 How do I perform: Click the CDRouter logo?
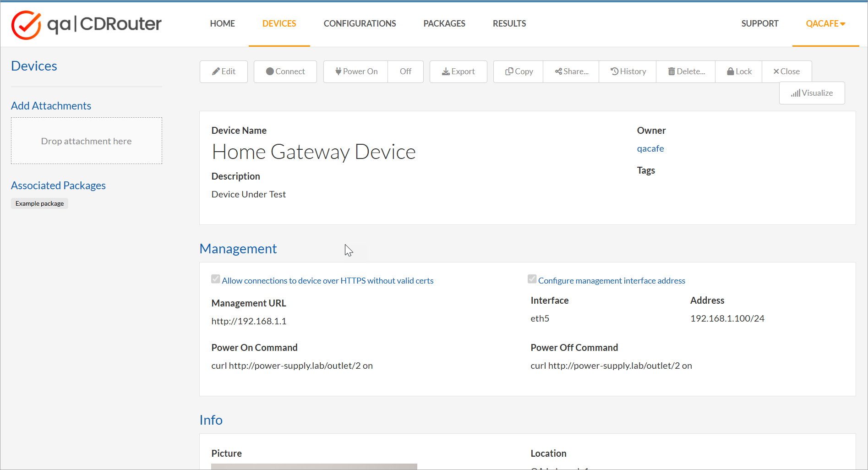pyautogui.click(x=87, y=24)
